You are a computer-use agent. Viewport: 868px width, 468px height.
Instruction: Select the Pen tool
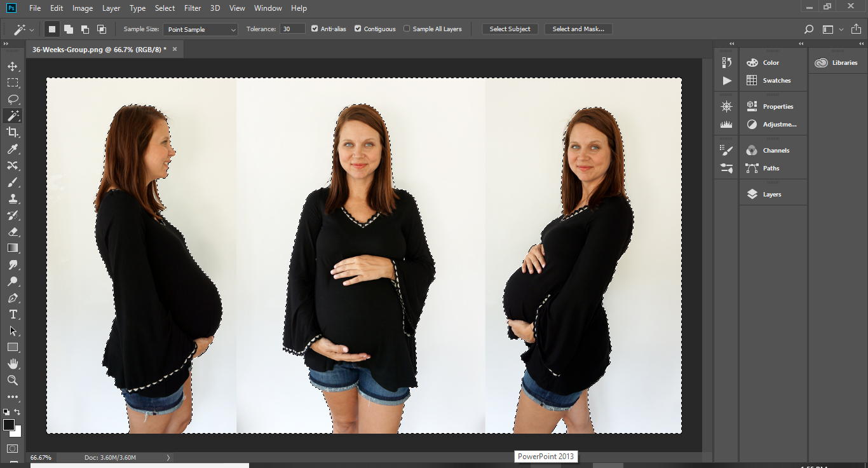(13, 298)
